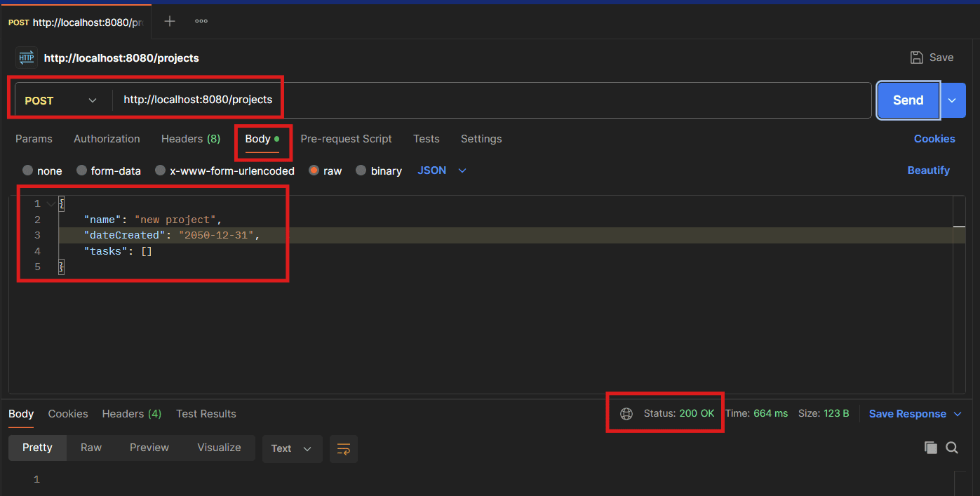The height and width of the screenshot is (496, 980).
Task: Click the "tasks" key on line 4
Action: pyautogui.click(x=105, y=251)
